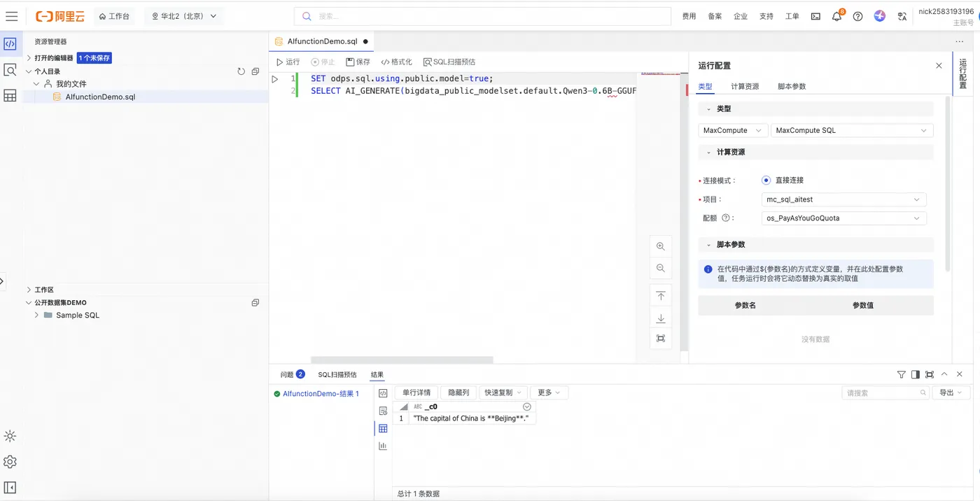Open the notifications bell with badge 8
Viewport: 980px width, 501px height.
(836, 15)
